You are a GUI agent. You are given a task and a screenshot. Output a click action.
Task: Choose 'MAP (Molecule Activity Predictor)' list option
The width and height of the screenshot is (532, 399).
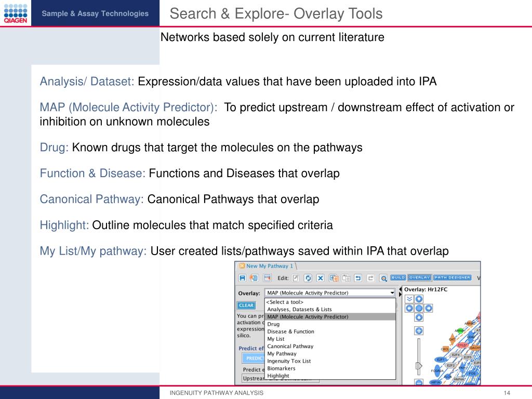click(x=330, y=316)
